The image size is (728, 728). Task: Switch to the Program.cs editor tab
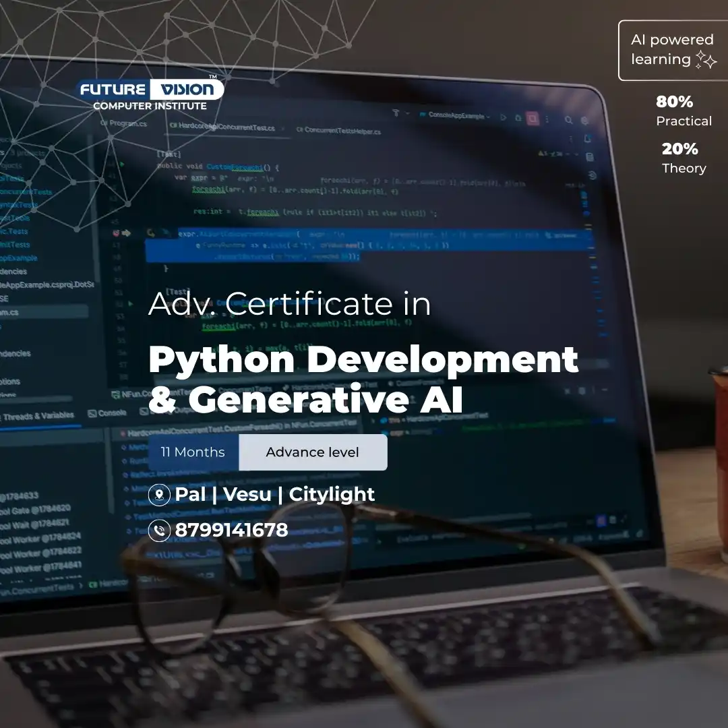[x=124, y=123]
